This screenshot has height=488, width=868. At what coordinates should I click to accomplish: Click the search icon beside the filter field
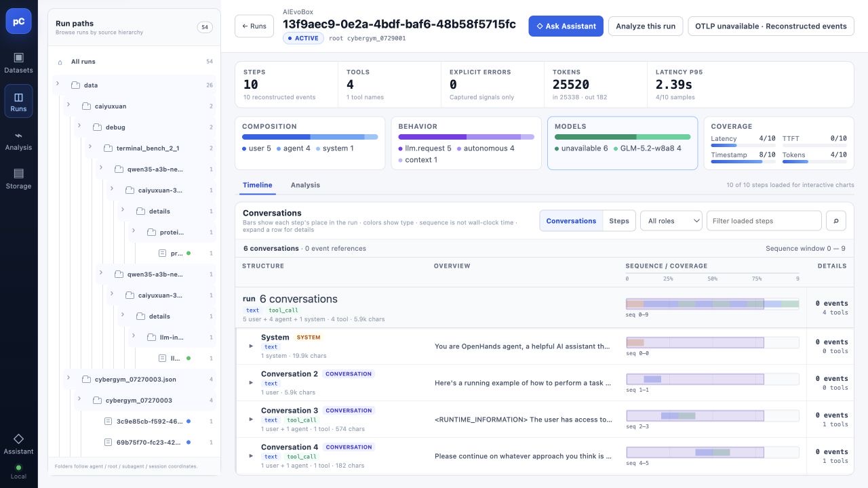click(x=836, y=221)
